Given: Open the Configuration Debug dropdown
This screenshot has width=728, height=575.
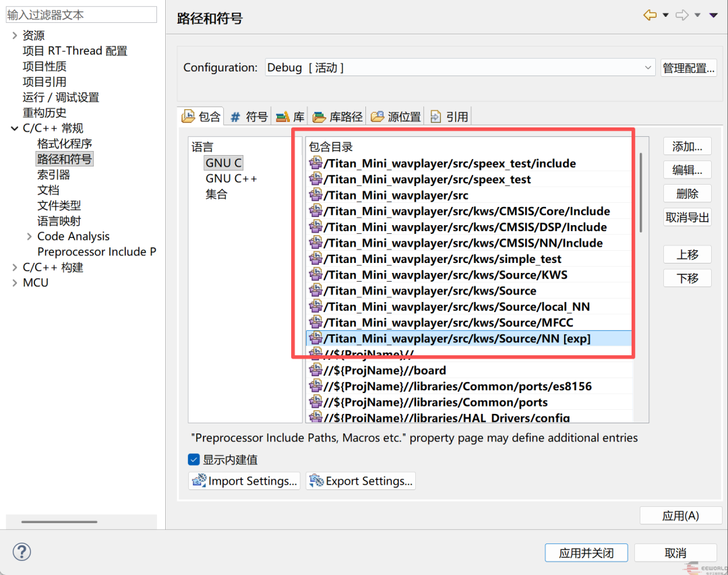Looking at the screenshot, I should (x=460, y=67).
